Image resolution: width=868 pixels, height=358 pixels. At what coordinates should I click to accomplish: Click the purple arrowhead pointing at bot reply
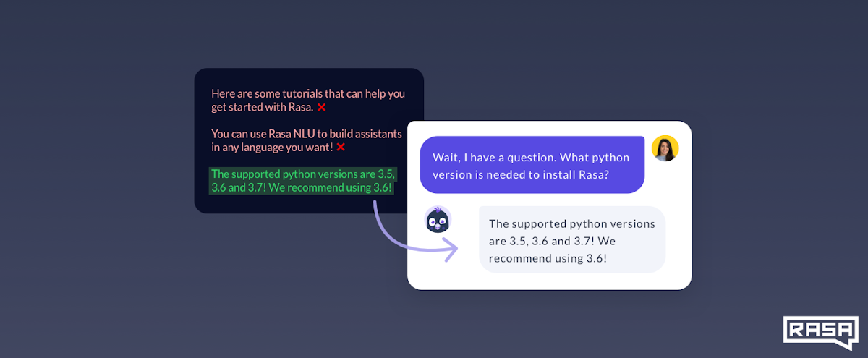pyautogui.click(x=451, y=250)
